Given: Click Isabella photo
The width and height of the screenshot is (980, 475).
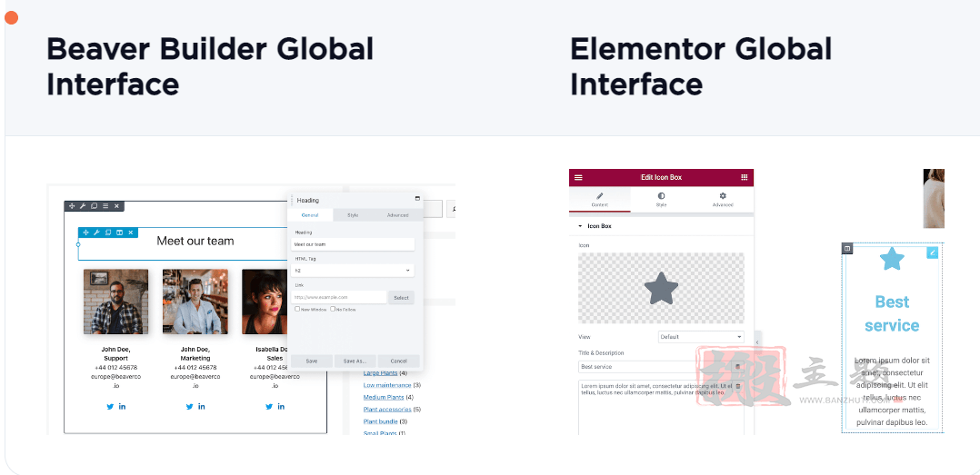Looking at the screenshot, I should pos(265,302).
